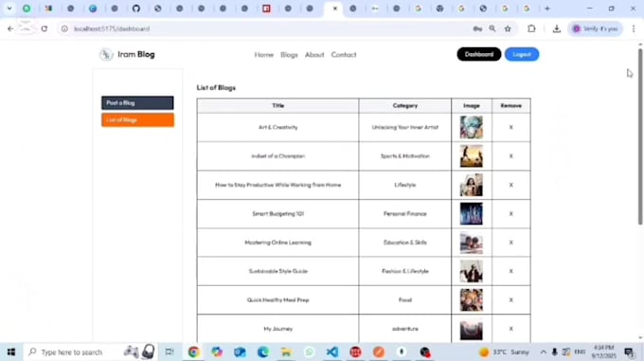Remove the Art & Creativity blog row
This screenshot has height=361, width=644.
coord(510,127)
